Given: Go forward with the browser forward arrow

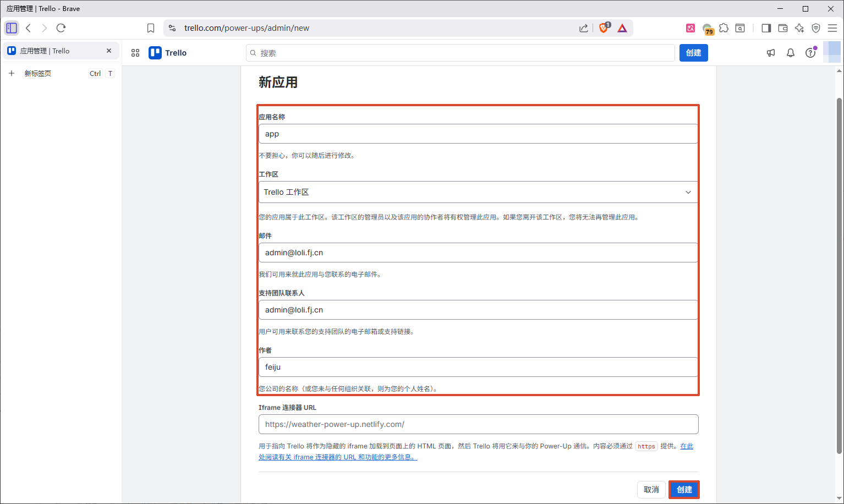Looking at the screenshot, I should [x=45, y=28].
